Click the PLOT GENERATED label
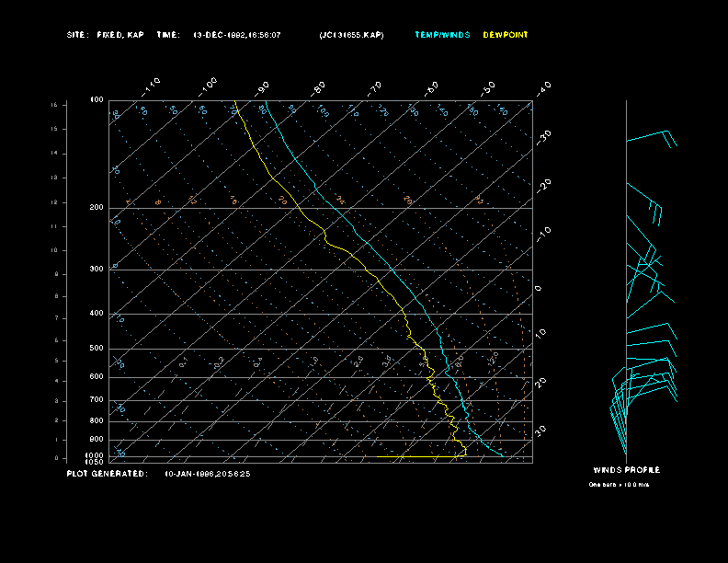This screenshot has height=563, width=728. point(107,474)
